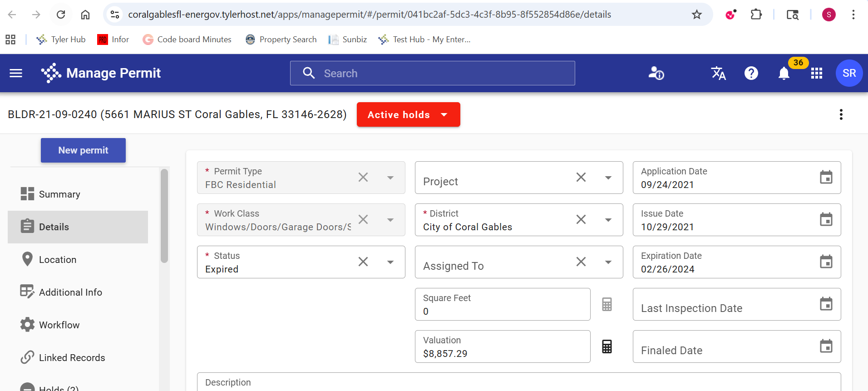Open the Tyler Hub bookmark
868x391 pixels.
(61, 40)
